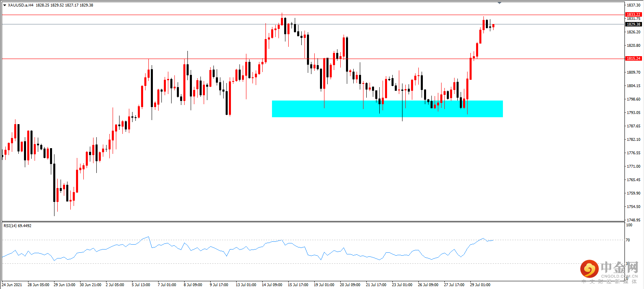Click the OHLC values 1828.25 1829.52 1827.17 1829.38
The height and width of the screenshot is (289, 644).
[64, 5]
